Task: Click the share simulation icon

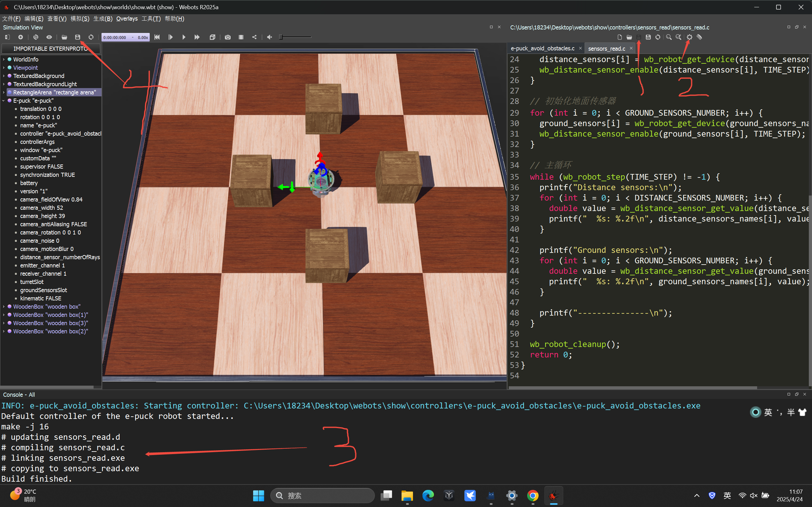Action: tap(254, 37)
